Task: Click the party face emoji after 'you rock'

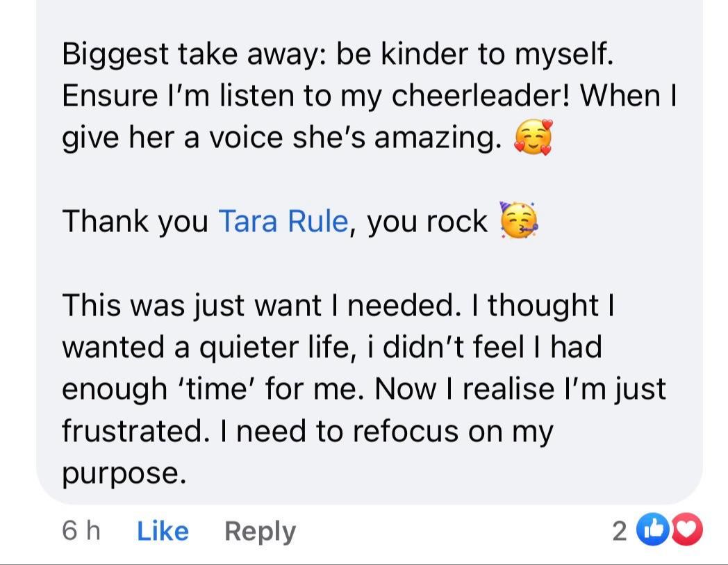Action: (519, 220)
